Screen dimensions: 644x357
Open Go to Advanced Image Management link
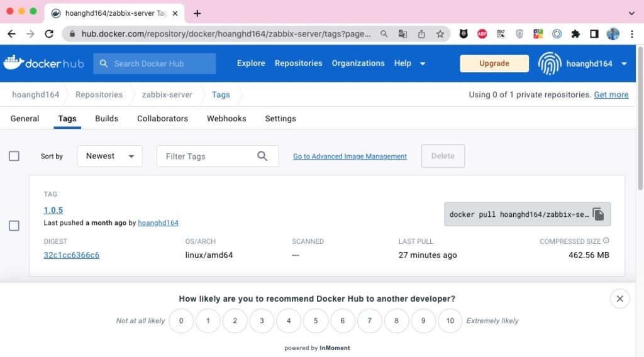(350, 157)
